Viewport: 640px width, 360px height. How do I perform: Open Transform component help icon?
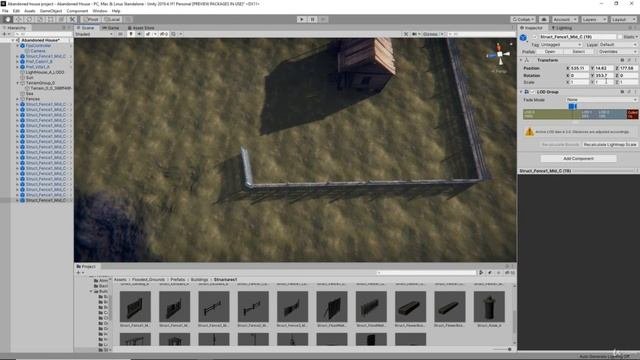(622, 60)
